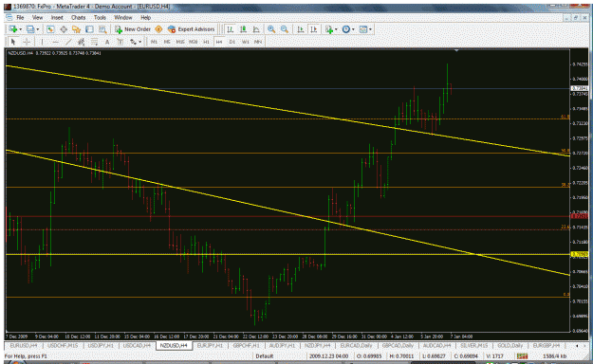Expand the Profiles dropdown arrow
Viewport: 593px width, 364px height.
click(x=37, y=29)
